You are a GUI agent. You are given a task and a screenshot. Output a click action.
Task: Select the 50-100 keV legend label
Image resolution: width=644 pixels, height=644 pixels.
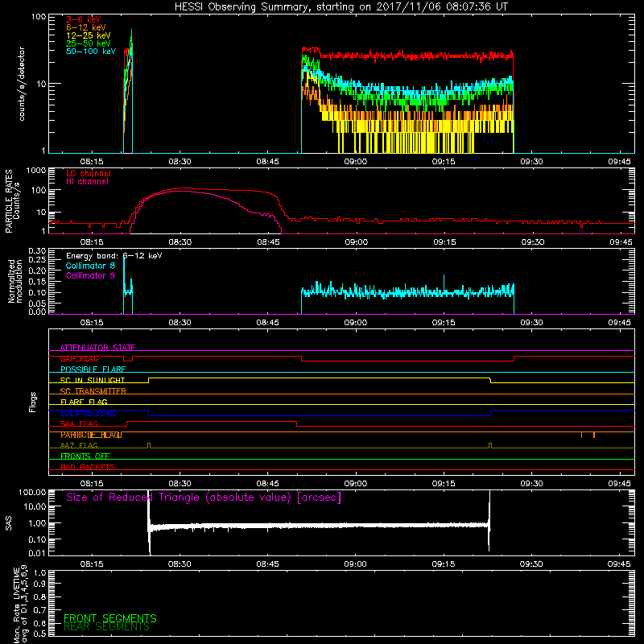[x=90, y=52]
